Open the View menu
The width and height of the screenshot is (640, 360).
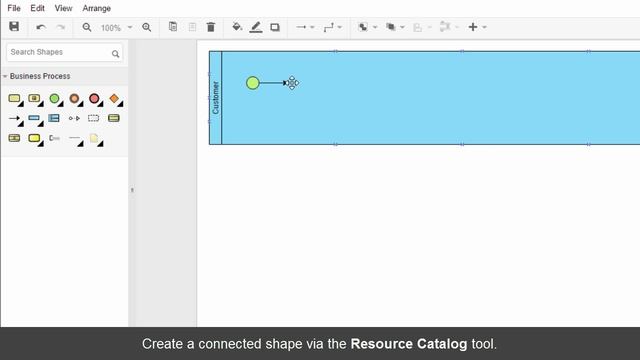pyautogui.click(x=63, y=8)
